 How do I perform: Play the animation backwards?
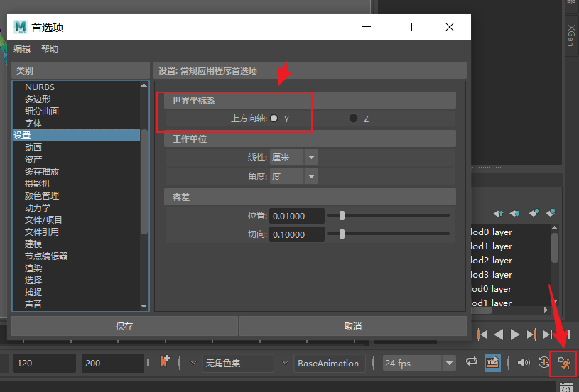(499, 334)
